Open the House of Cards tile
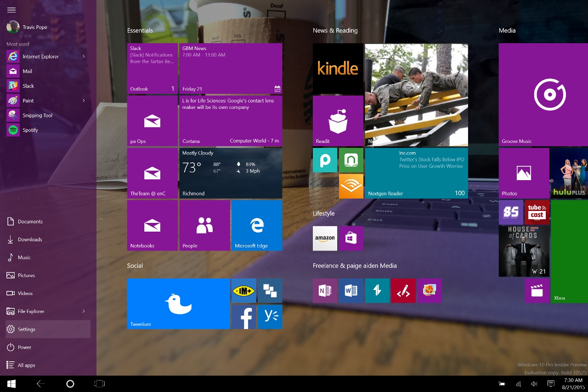588x392 pixels. point(524,251)
